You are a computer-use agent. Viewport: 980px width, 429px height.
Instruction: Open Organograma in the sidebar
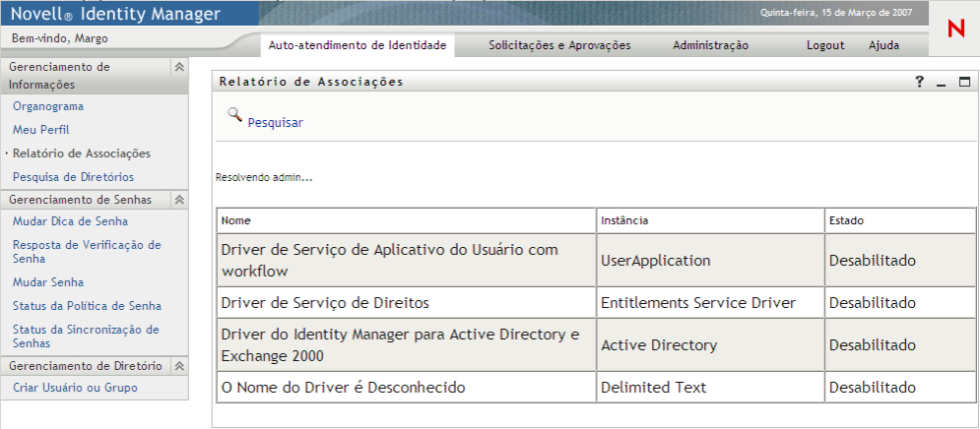pos(48,106)
